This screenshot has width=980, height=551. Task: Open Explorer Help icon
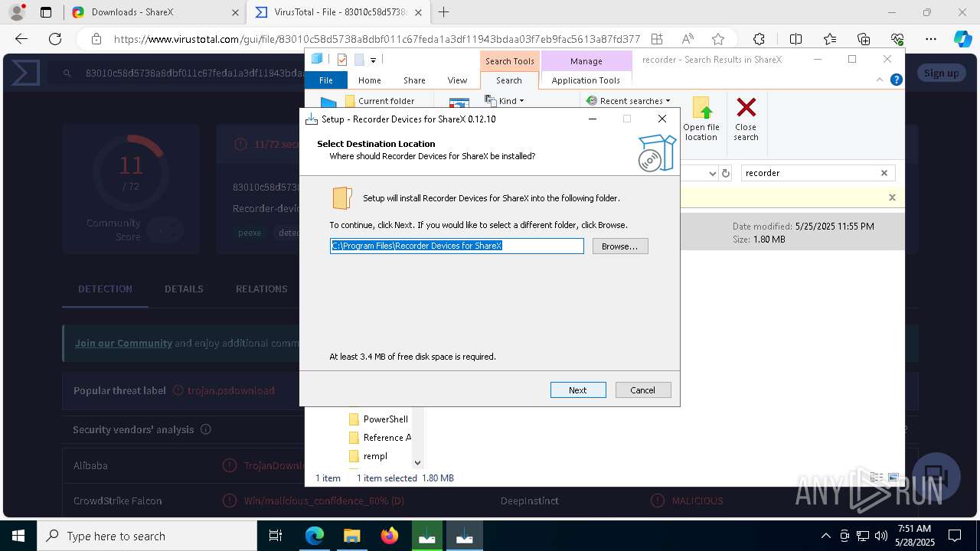point(897,80)
